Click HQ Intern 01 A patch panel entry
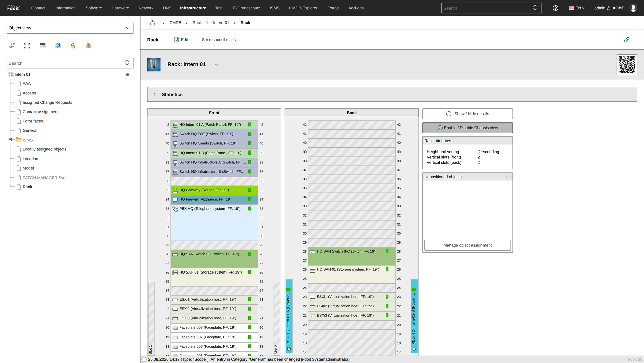 [214, 125]
